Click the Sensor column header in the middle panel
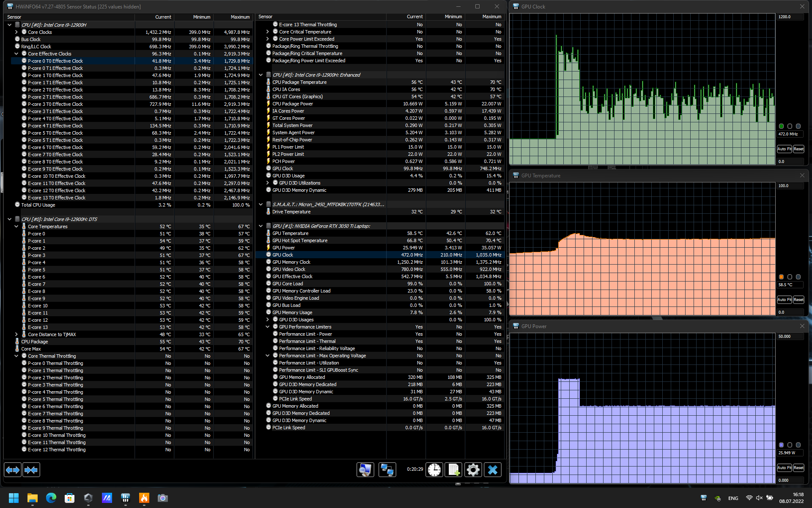This screenshot has height=508, width=812. [266, 17]
